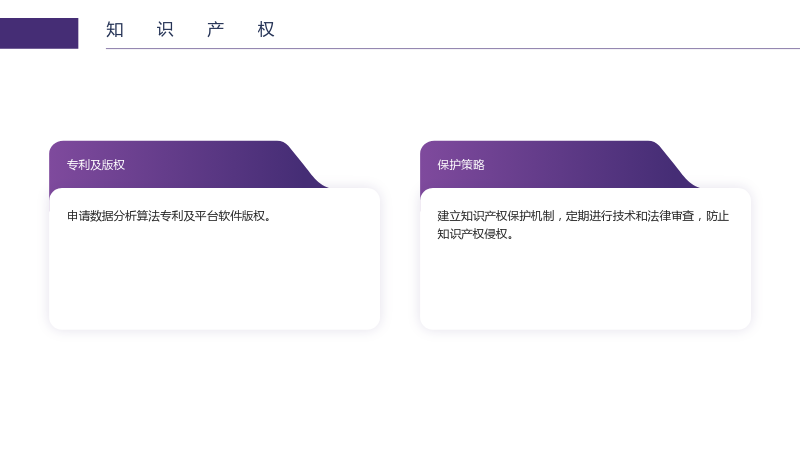Click the 专利及版权 card heading
800x450 pixels.
(96, 165)
